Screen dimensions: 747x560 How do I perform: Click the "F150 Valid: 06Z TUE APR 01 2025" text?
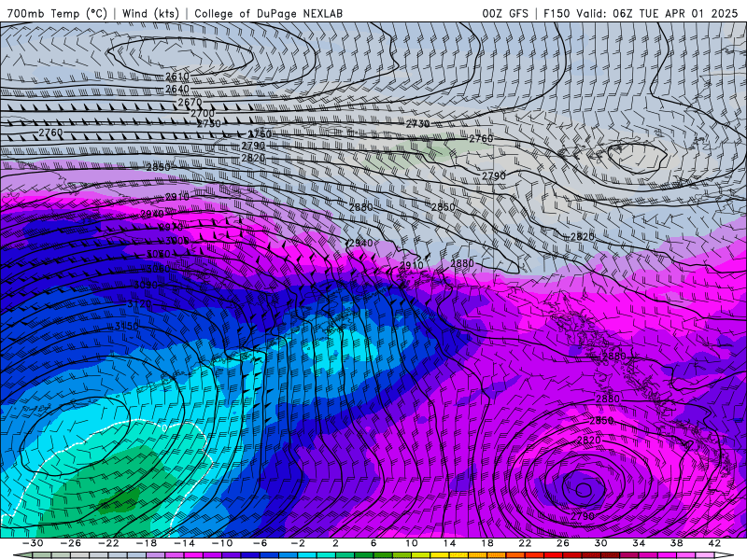[641, 13]
